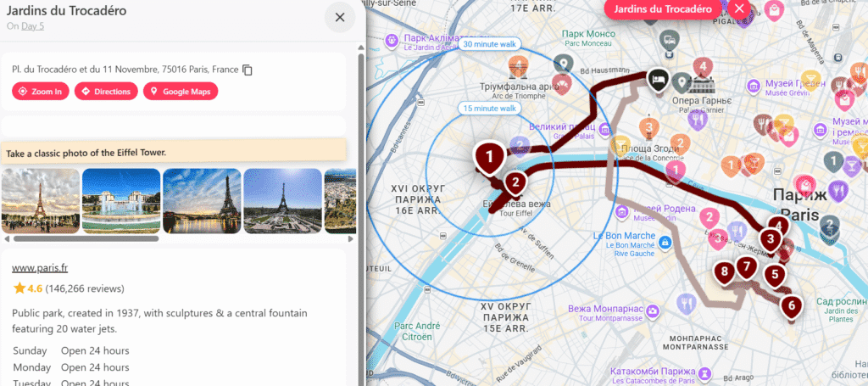Click the purple Tour Montparnasse camera icon

point(654,310)
